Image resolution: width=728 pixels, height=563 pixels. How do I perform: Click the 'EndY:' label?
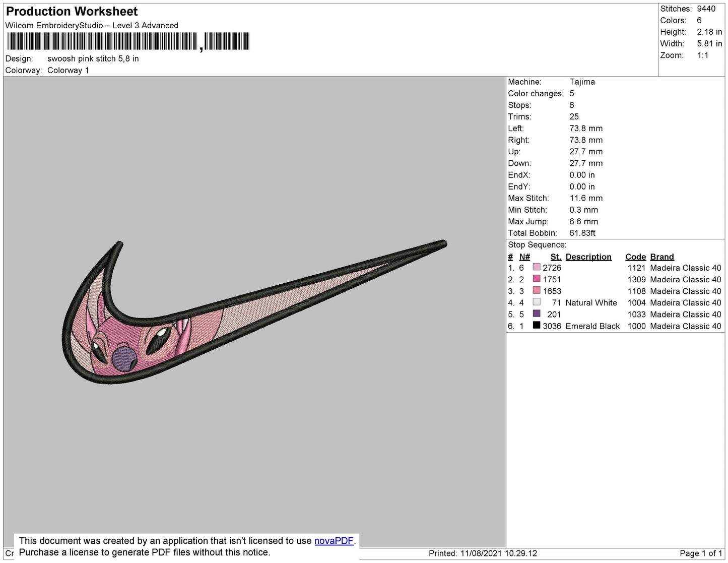[x=519, y=187]
